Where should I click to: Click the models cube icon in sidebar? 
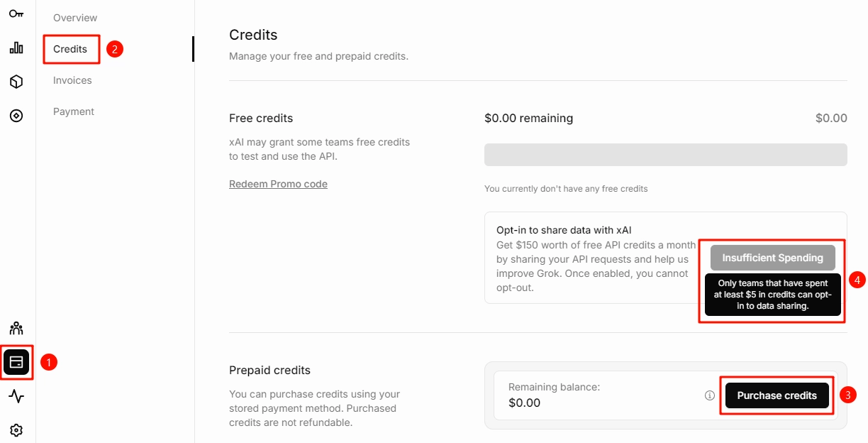16,82
